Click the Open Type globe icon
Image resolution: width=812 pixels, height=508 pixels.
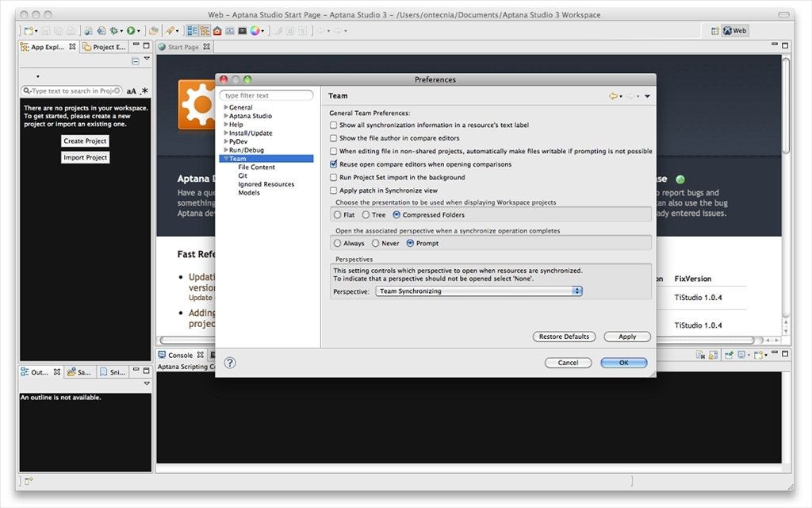89,31
